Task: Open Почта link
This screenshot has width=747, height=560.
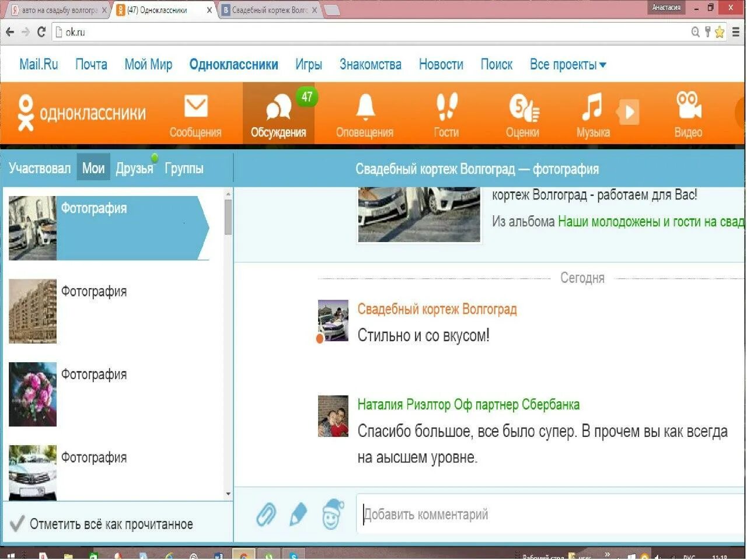Action: [x=91, y=64]
